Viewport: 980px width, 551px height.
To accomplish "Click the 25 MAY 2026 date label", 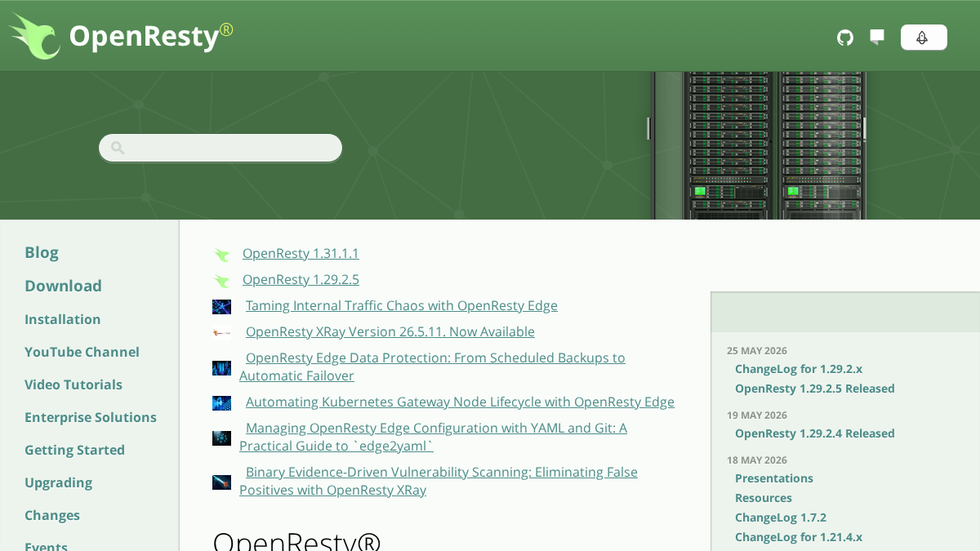I will [x=757, y=351].
